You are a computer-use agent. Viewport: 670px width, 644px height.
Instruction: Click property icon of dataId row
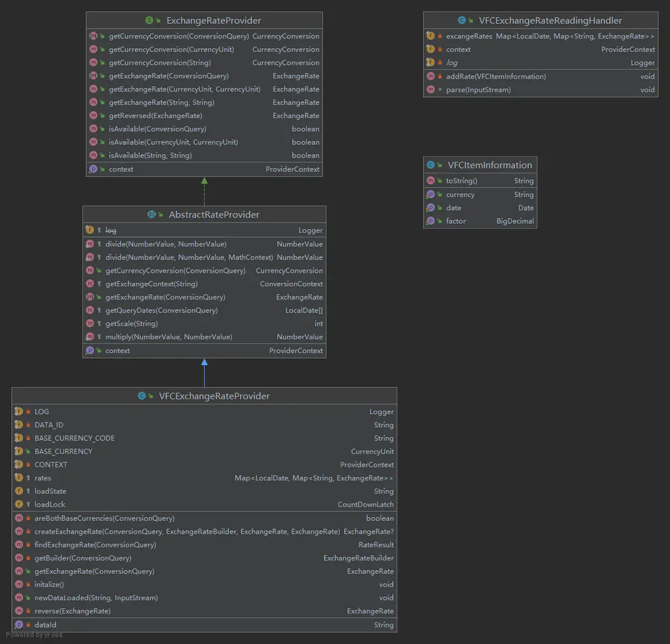pyautogui.click(x=19, y=624)
